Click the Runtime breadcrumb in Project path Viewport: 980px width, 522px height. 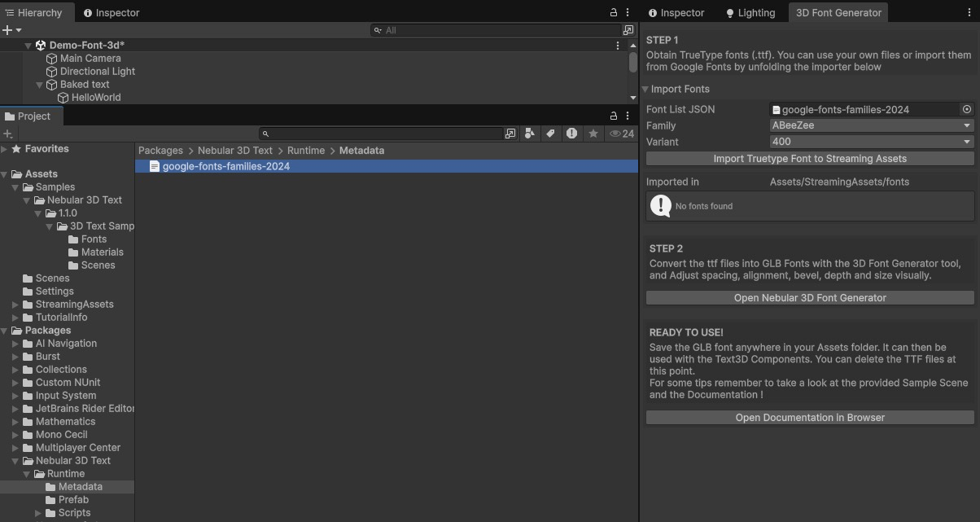(306, 151)
